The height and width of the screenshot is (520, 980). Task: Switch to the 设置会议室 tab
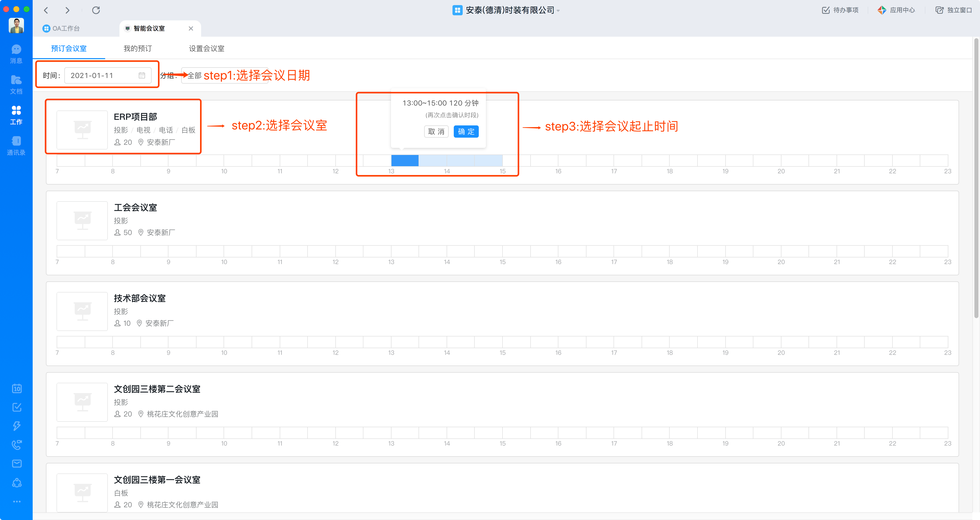206,48
